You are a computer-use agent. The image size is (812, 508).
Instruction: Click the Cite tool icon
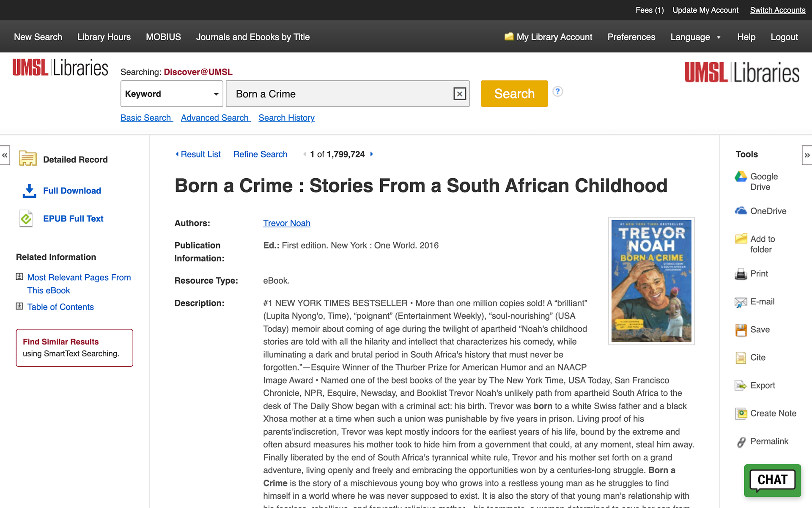pos(741,358)
